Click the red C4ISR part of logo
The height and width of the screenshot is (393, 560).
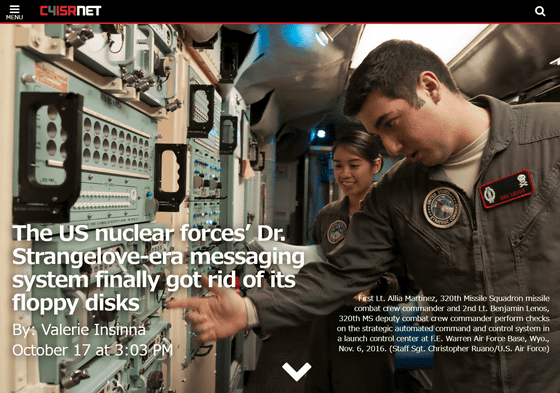click(x=58, y=11)
